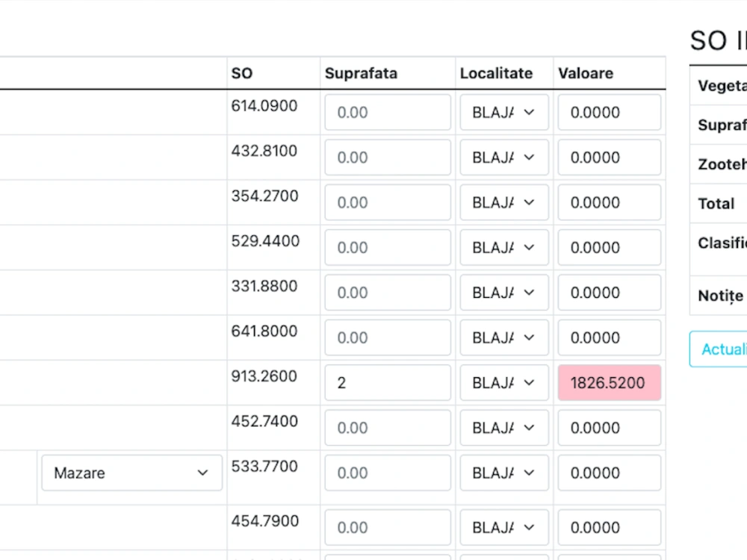This screenshot has height=560, width=747.
Task: Click the Suprafata input in the 641.8000 row
Action: tap(387, 337)
